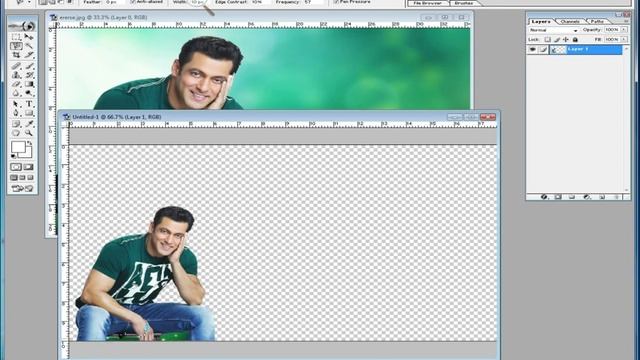
Task: Toggle Layer 1 visibility eye
Action: click(x=533, y=49)
